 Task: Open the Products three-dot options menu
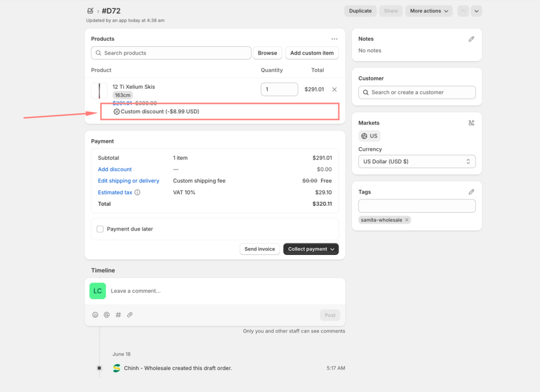[334, 39]
